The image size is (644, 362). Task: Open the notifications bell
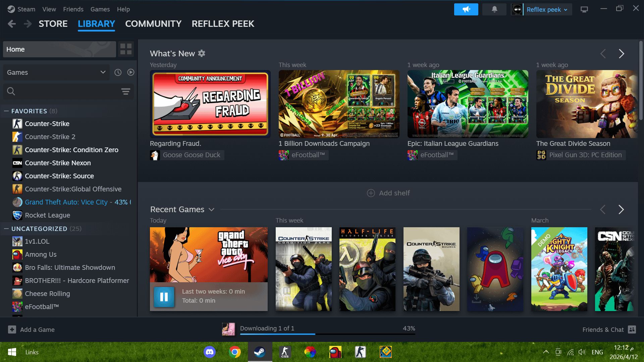coord(494,9)
